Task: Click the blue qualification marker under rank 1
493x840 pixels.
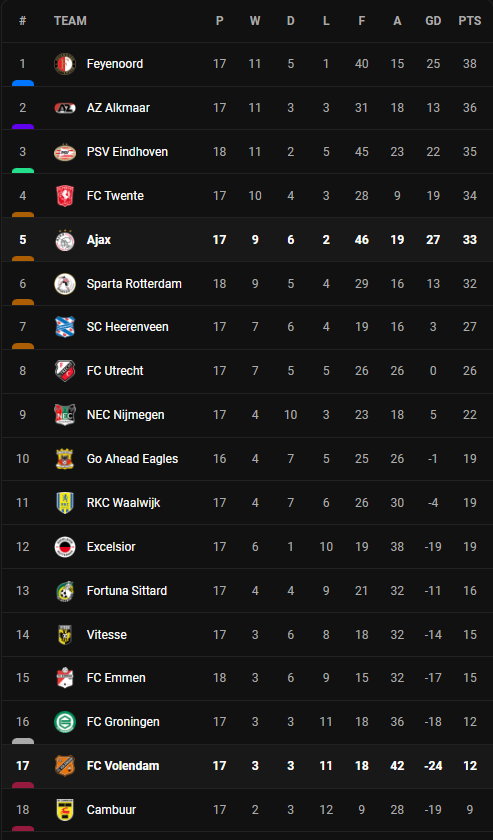Action: [23, 83]
